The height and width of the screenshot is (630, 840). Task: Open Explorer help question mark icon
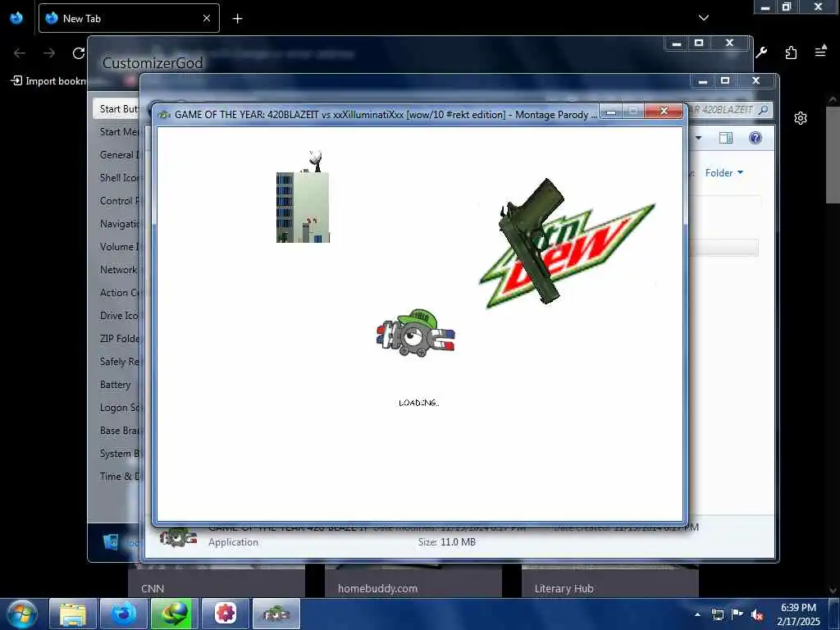coord(756,138)
